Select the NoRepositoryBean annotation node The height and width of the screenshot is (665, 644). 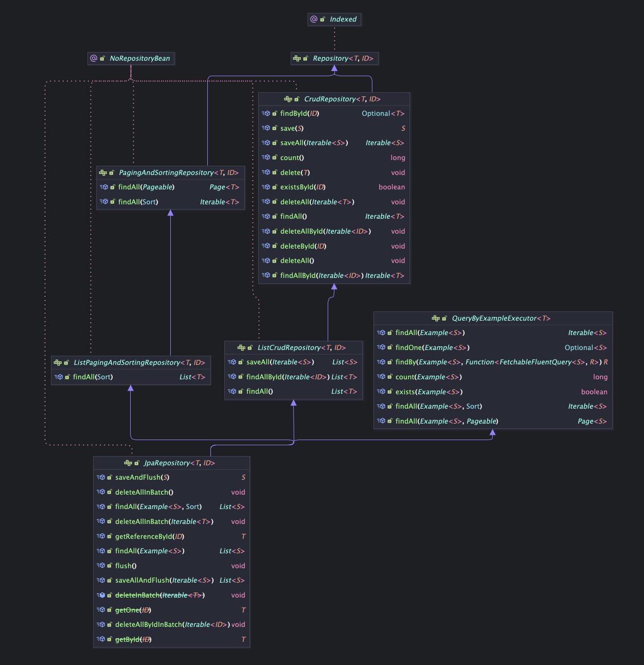pos(131,58)
